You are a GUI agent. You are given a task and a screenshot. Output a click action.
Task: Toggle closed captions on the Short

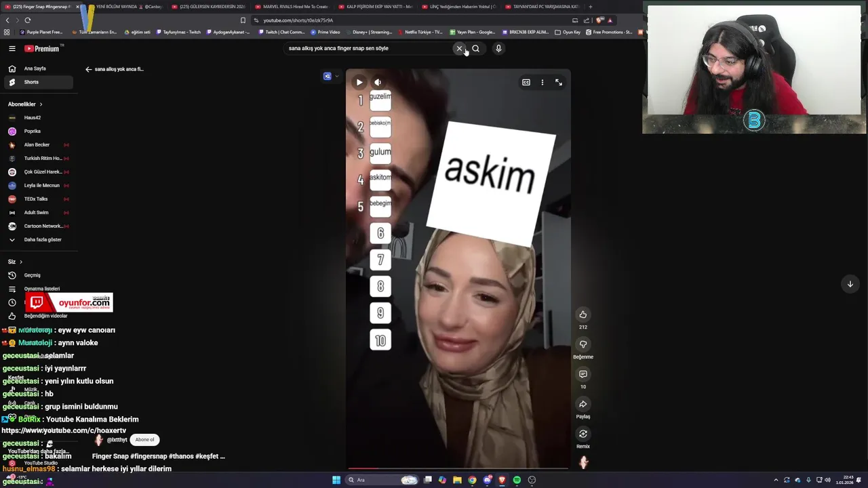coord(526,82)
